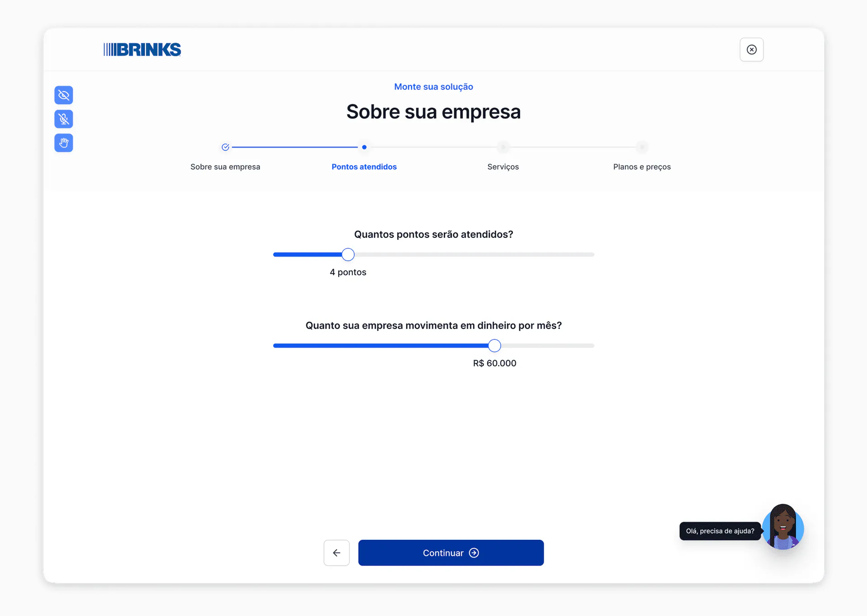Viewport: 867px width, 616px height.
Task: Select the Pontos atendidos step
Action: [x=364, y=167]
